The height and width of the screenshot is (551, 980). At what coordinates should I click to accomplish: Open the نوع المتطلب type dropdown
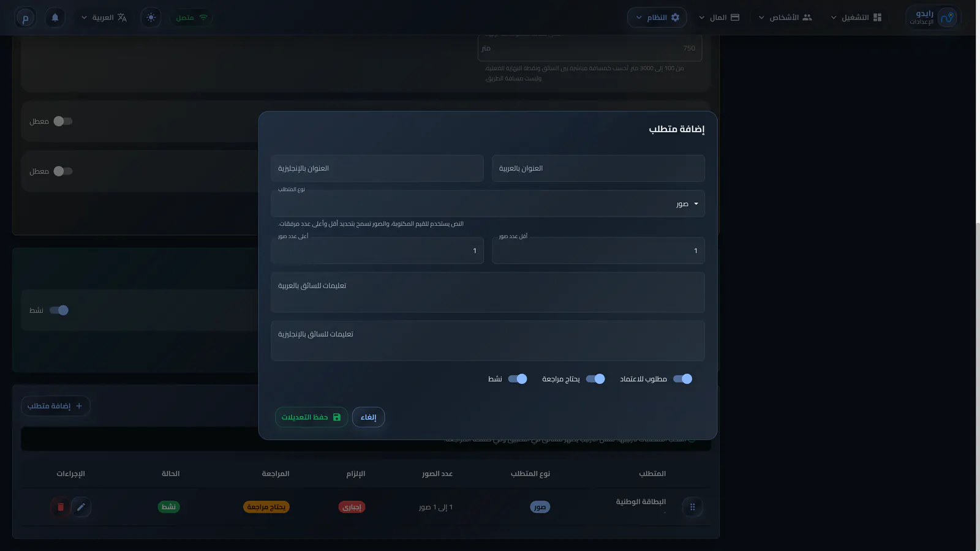click(488, 204)
